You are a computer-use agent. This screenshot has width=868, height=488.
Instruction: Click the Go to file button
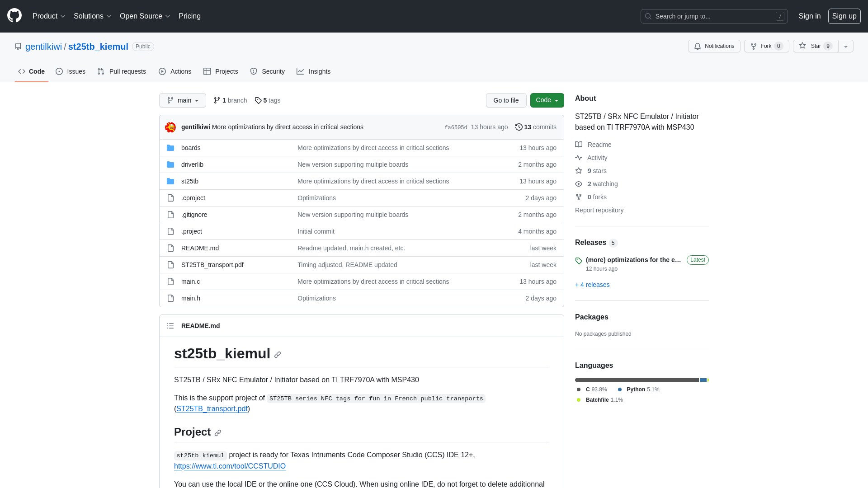tap(506, 100)
